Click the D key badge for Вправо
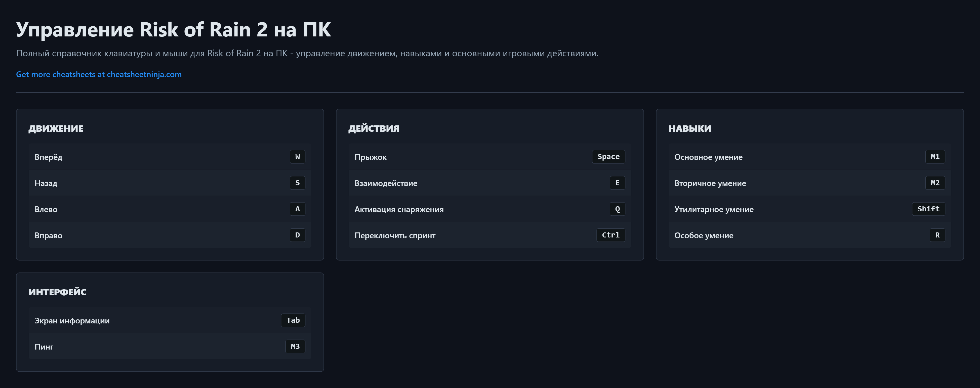 tap(297, 235)
